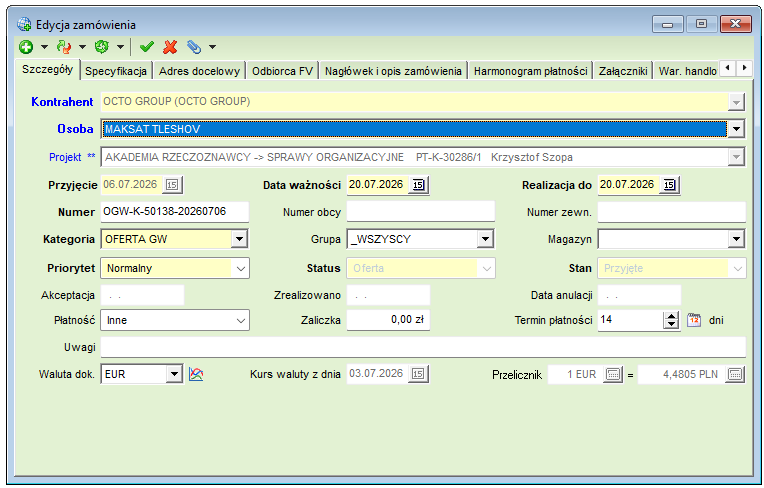The height and width of the screenshot is (488, 764).
Task: Open the Adres docelowy tab
Action: click(x=199, y=71)
